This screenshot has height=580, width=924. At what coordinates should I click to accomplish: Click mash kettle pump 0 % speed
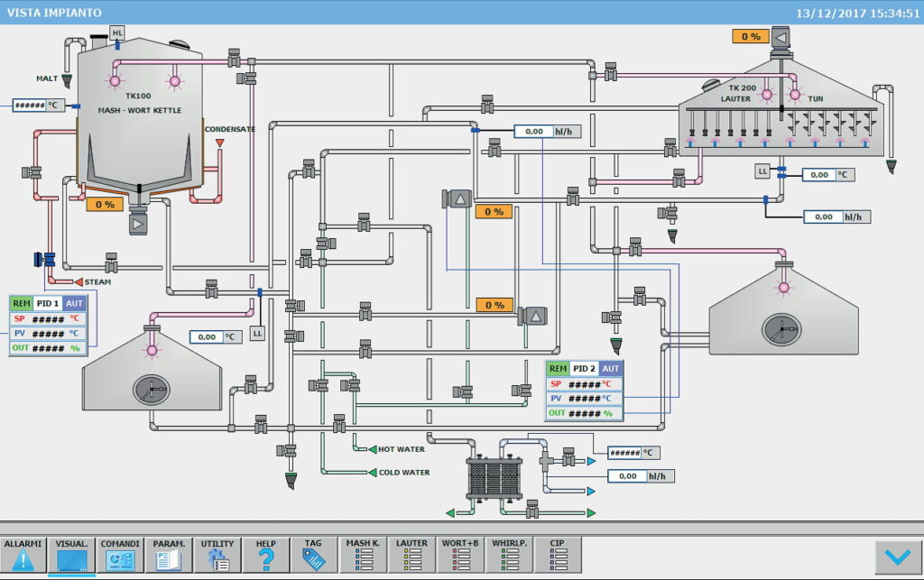105,205
